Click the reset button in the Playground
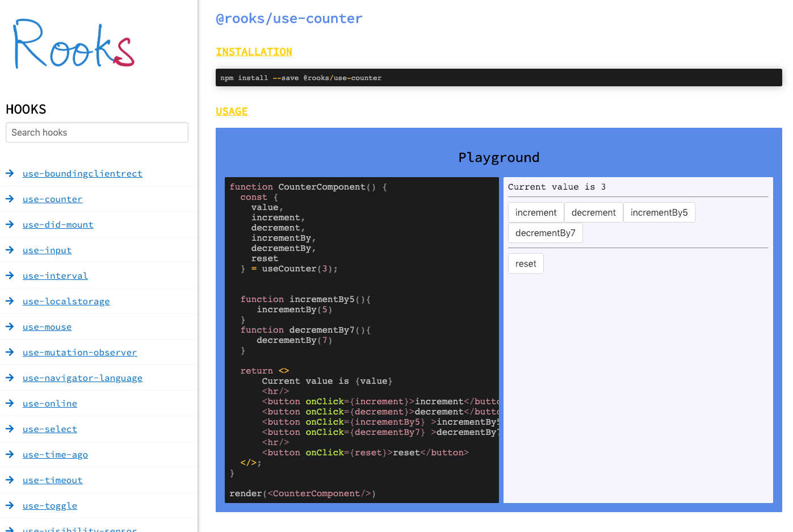 pos(525,263)
